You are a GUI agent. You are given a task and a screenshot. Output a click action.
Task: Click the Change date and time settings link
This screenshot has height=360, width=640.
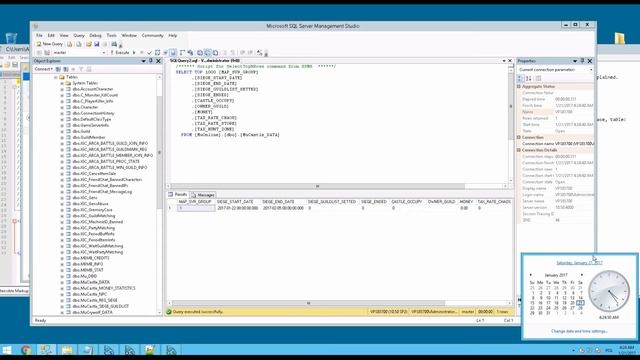click(580, 331)
